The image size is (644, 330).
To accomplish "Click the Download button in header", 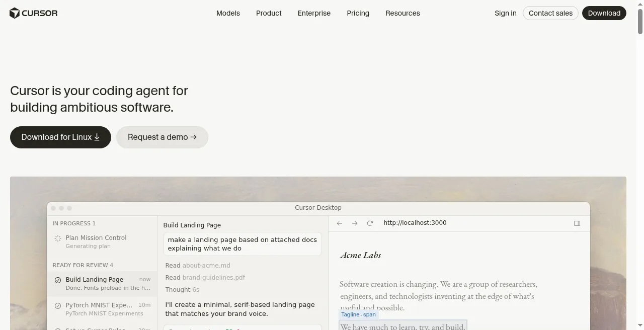I will tap(604, 13).
